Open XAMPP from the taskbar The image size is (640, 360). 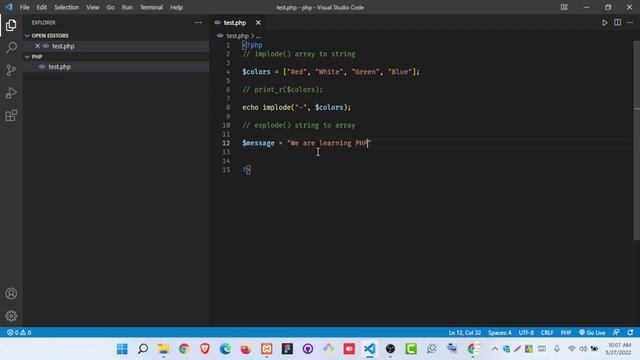pos(267,349)
